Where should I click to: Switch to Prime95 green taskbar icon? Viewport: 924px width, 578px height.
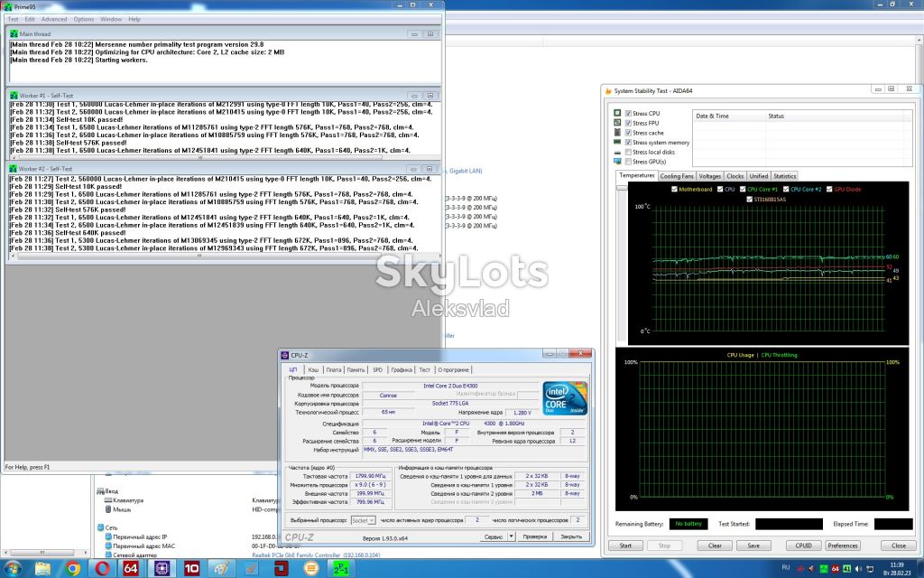340,569
